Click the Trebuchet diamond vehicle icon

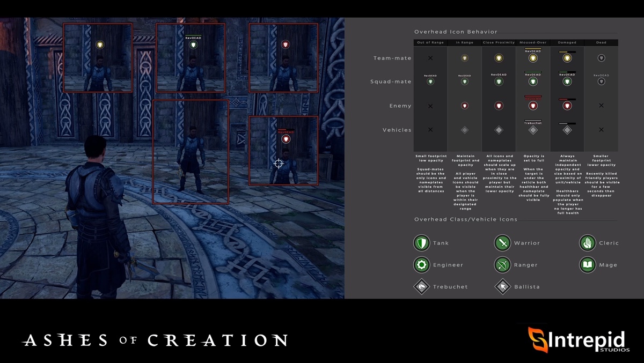point(422,287)
